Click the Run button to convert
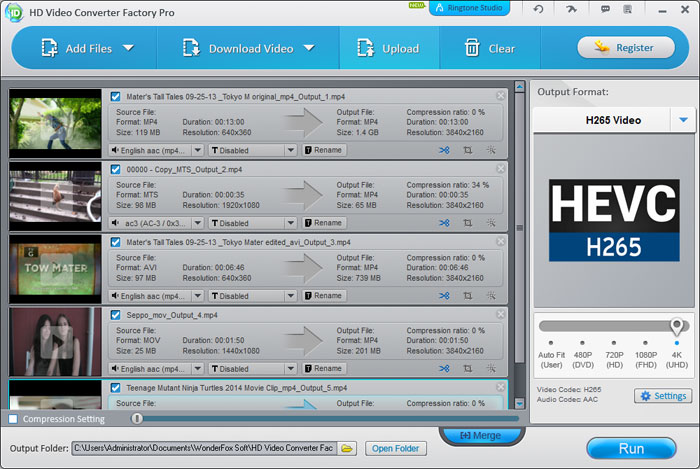Screen dimensions: 700x469 coord(631,448)
